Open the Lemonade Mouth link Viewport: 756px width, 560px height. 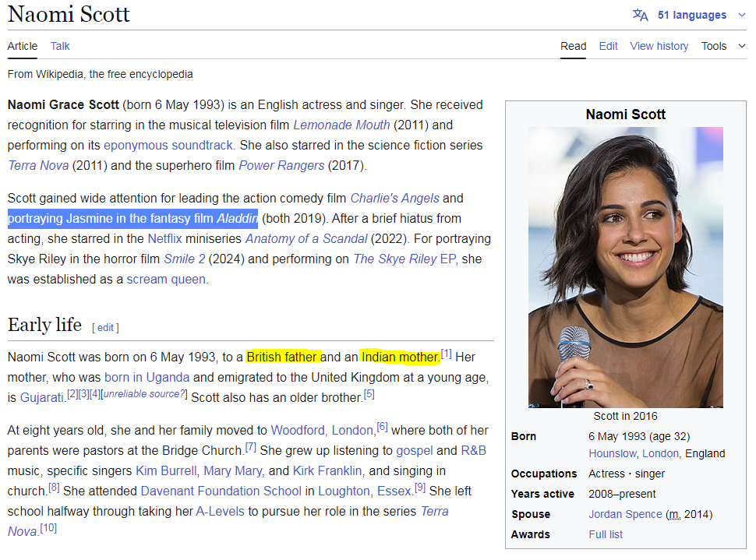tap(341, 125)
